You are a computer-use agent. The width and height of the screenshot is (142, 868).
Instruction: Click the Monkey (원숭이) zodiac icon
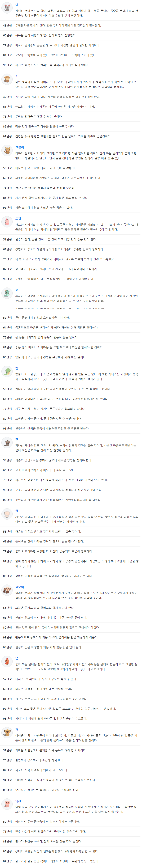(7, 590)
